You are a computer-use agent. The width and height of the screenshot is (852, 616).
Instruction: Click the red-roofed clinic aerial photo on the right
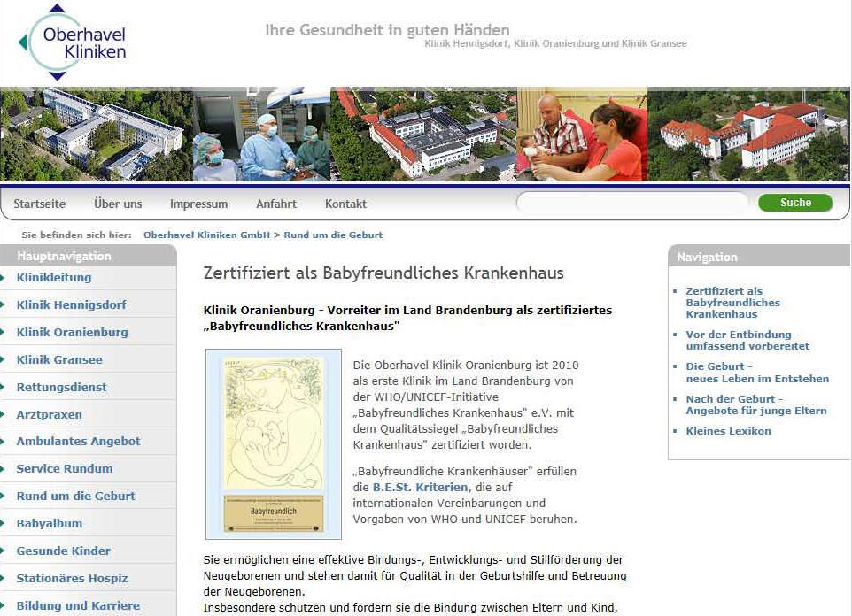coord(748,135)
